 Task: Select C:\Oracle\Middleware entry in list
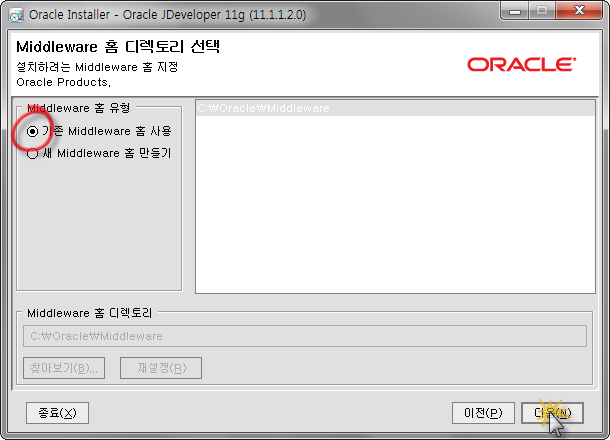point(395,108)
